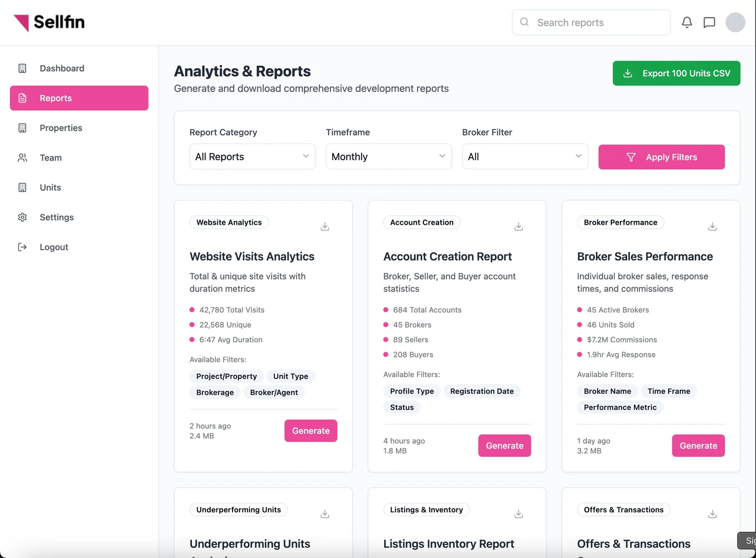Click the $7.2M Commissions stat
Image resolution: width=756 pixels, height=558 pixels.
coord(622,339)
